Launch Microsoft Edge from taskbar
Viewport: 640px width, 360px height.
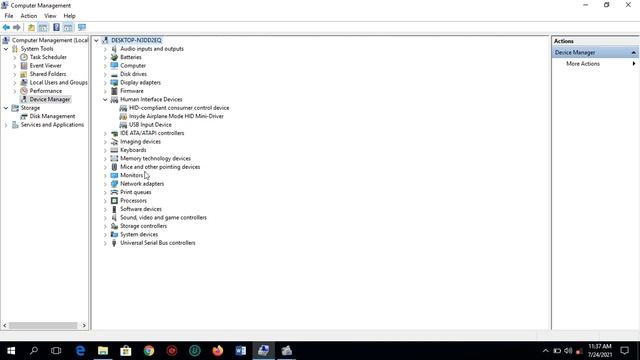click(80, 351)
